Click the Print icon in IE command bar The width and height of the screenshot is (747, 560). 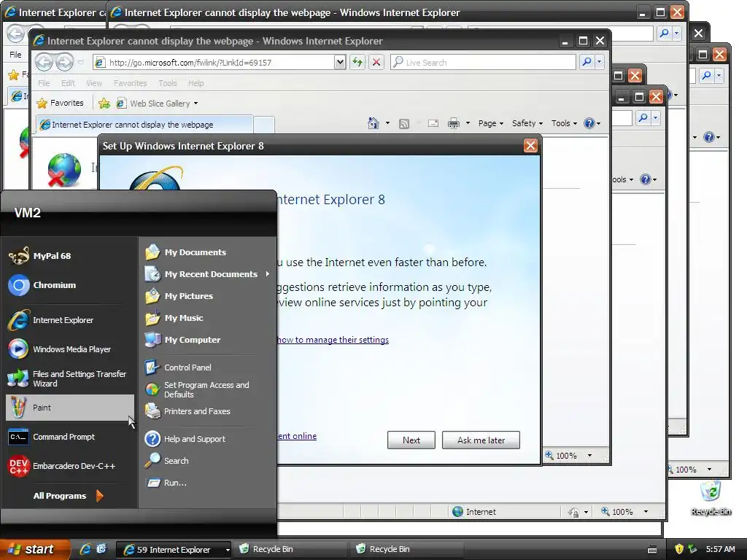tap(454, 123)
